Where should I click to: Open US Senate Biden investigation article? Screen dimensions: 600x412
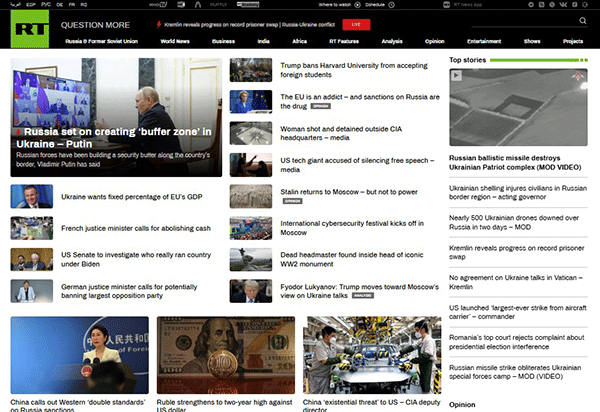pos(136,259)
